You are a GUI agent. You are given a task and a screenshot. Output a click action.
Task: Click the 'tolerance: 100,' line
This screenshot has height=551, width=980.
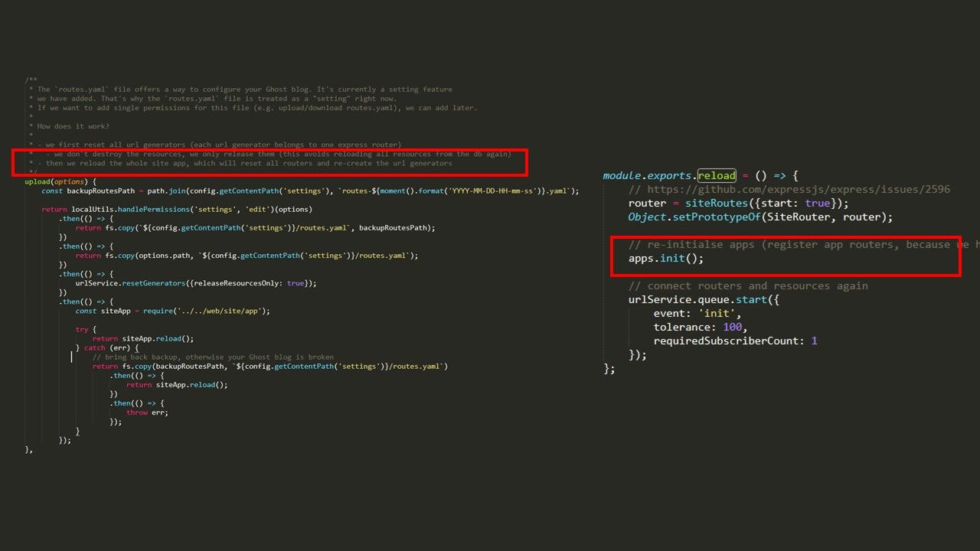click(x=701, y=327)
